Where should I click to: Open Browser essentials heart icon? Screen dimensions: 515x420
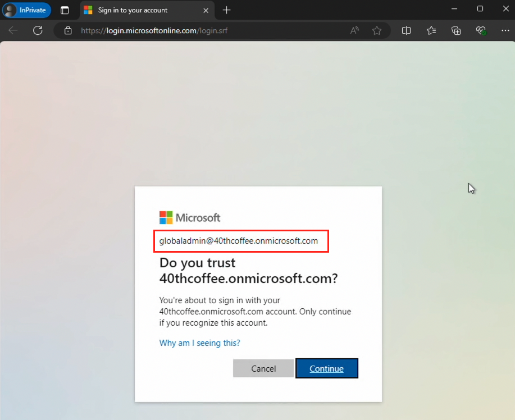[x=481, y=30]
